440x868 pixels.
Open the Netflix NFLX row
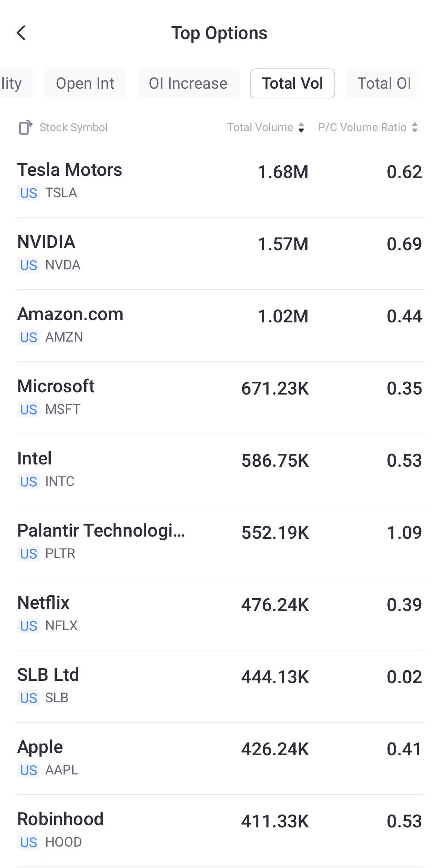(x=220, y=614)
